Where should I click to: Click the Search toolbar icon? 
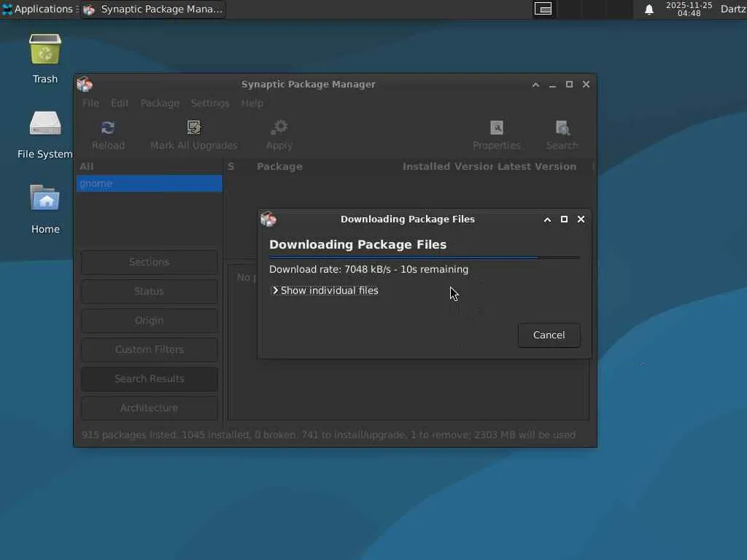pyautogui.click(x=562, y=128)
